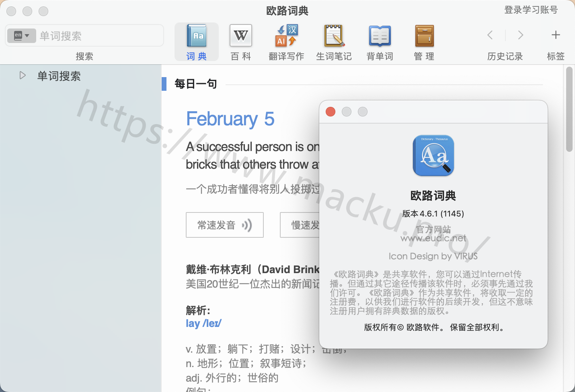Open www.eudic.net official website link
Image resolution: width=575 pixels, height=392 pixels.
tap(433, 238)
